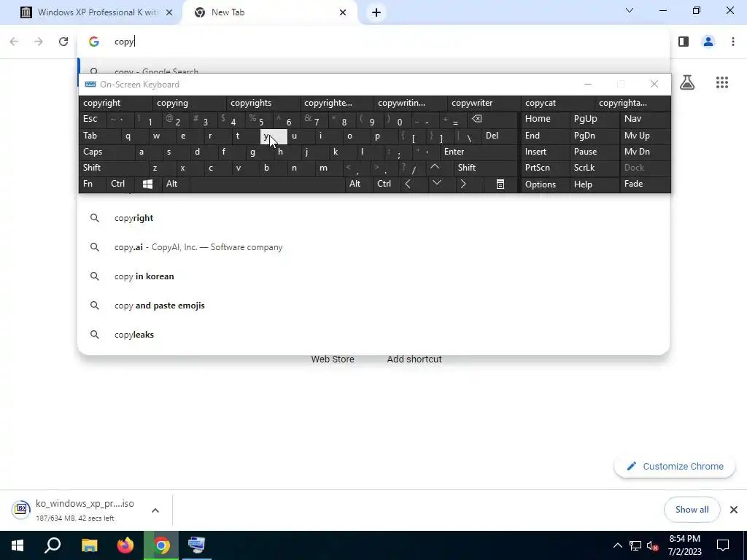
Task: Click the right arrow key on keyboard
Action: tap(463, 184)
